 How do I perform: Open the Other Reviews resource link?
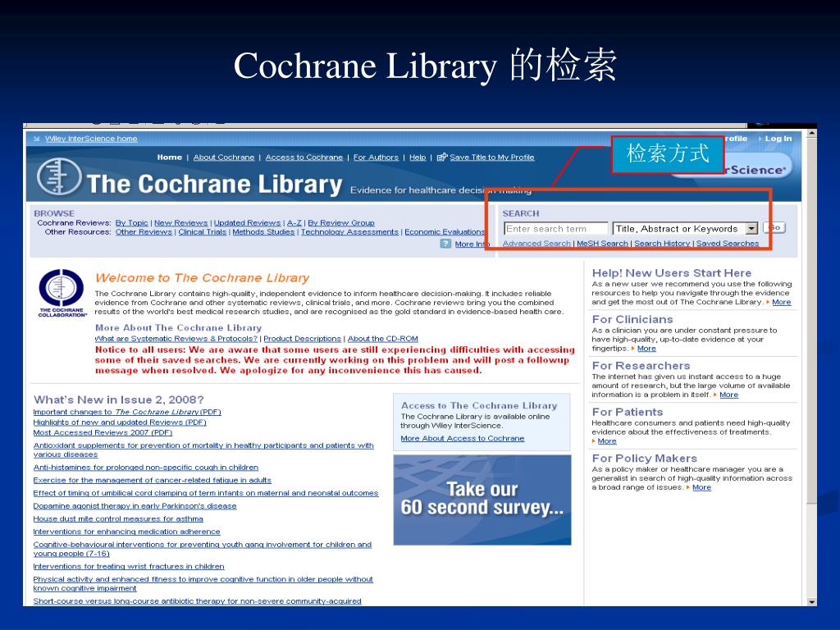[x=144, y=232]
